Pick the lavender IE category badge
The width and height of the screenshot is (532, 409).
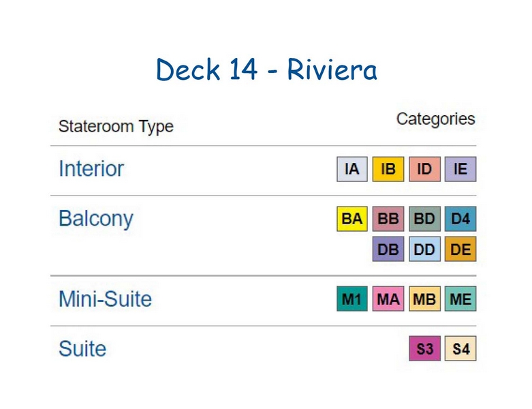460,169
